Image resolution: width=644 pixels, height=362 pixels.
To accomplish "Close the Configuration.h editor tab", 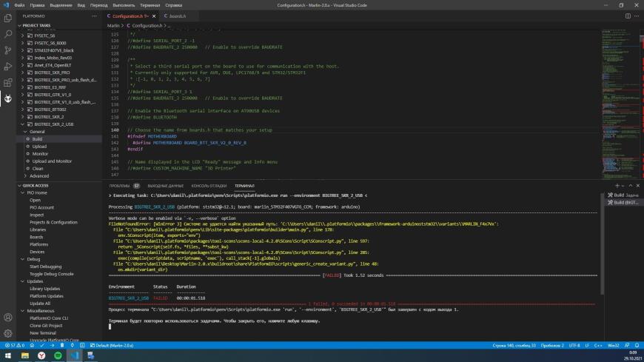I will tap(154, 16).
